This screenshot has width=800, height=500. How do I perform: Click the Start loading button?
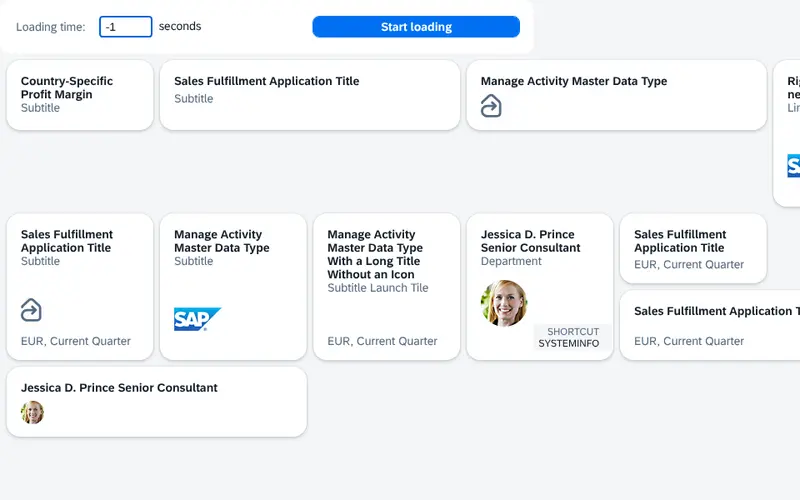pos(416,27)
